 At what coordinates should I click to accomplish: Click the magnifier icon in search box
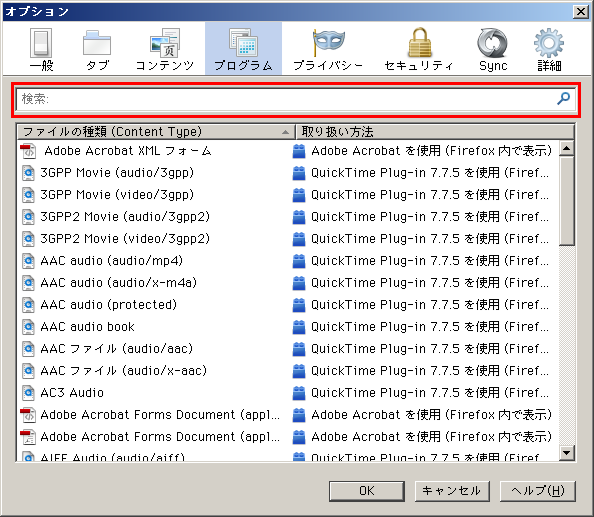point(563,98)
